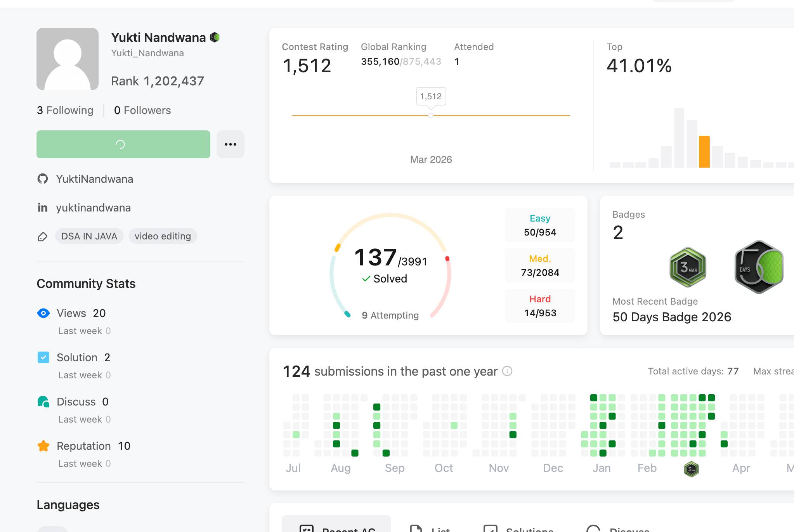794x532 pixels.
Task: Click the Solution checkmark icon
Action: pyautogui.click(x=43, y=357)
